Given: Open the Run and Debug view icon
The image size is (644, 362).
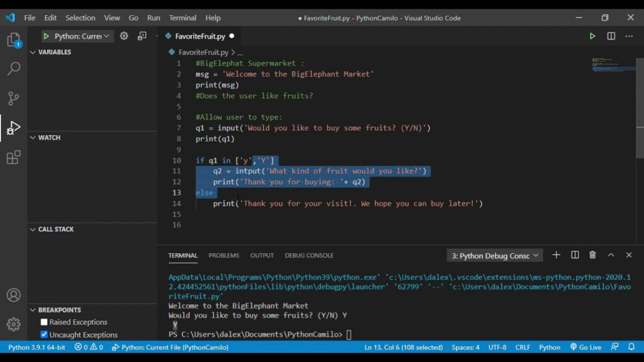Looking at the screenshot, I should click(14, 128).
